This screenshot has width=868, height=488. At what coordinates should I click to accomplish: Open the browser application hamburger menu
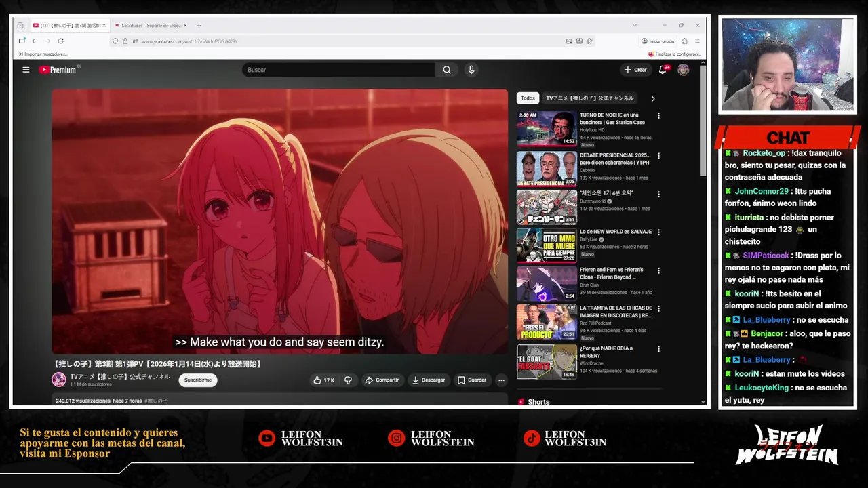pos(697,41)
